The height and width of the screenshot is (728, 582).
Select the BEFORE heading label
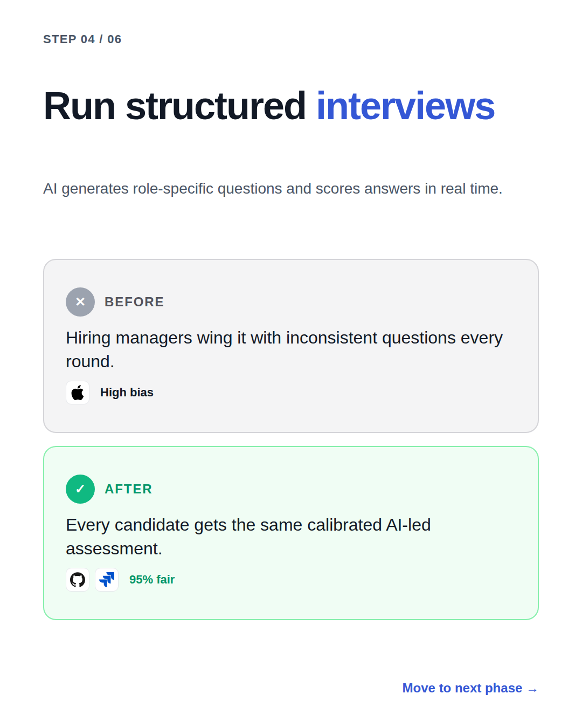pyautogui.click(x=134, y=302)
